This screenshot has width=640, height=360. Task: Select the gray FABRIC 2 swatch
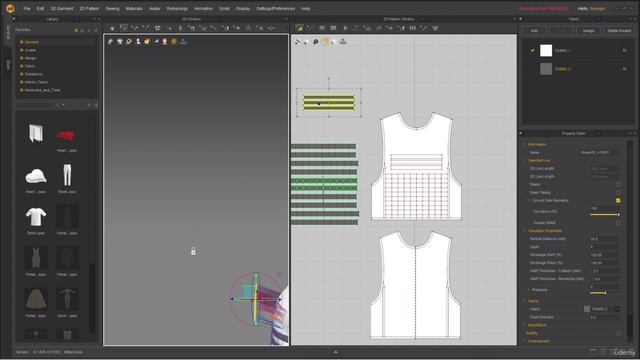546,69
